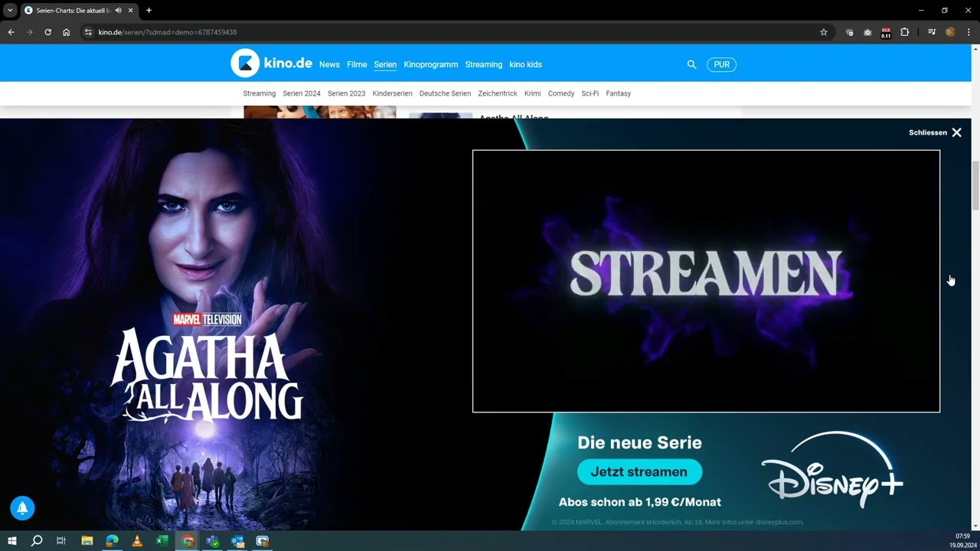Open the Chrome profile avatar
The image size is (980, 551).
[x=950, y=32]
